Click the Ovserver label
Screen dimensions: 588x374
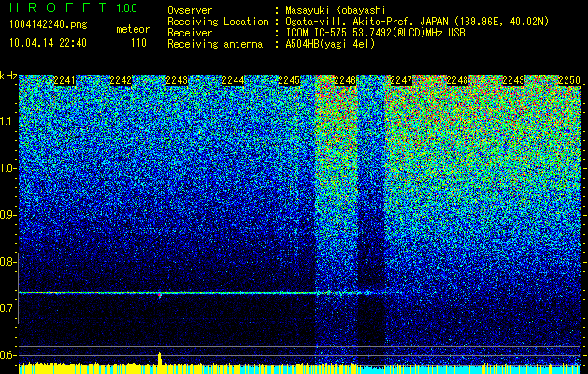(x=190, y=10)
